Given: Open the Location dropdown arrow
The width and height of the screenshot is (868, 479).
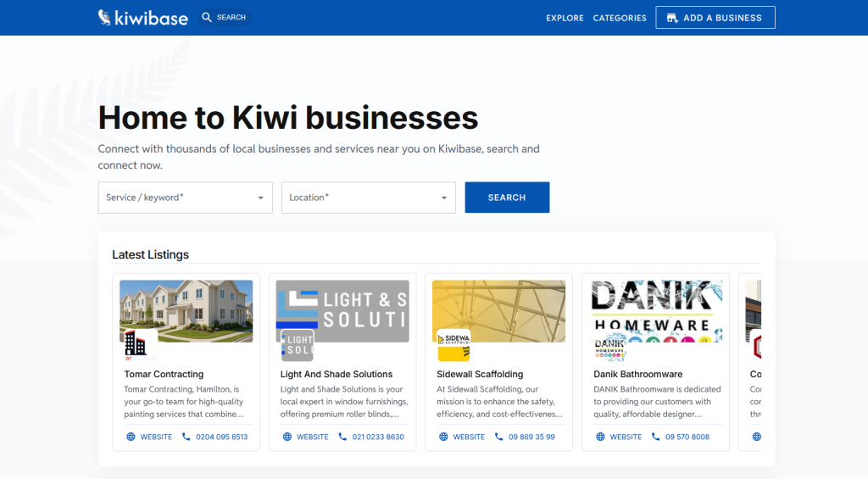Looking at the screenshot, I should click(x=443, y=198).
